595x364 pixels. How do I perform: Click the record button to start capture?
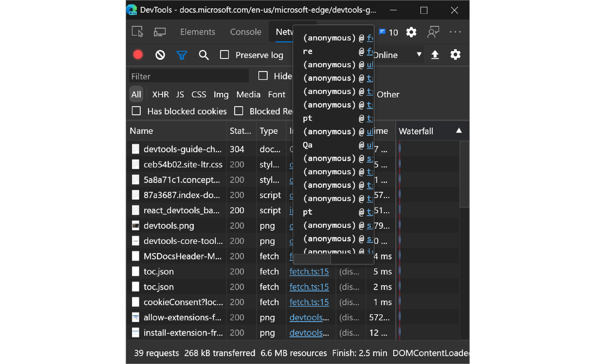(138, 54)
